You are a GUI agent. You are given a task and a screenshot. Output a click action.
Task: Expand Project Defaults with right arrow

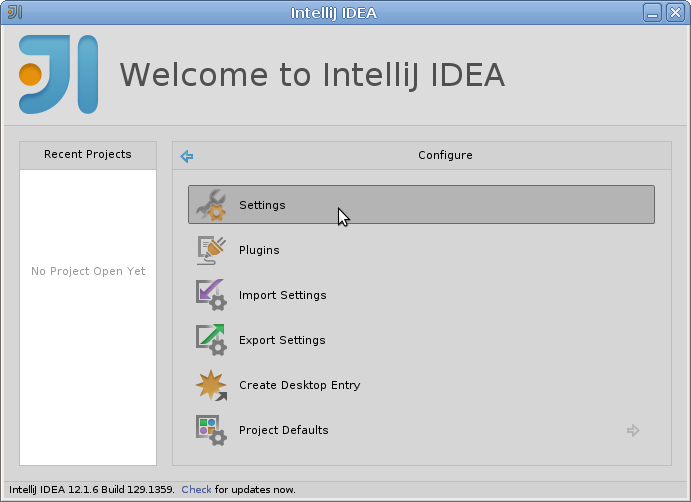(633, 430)
